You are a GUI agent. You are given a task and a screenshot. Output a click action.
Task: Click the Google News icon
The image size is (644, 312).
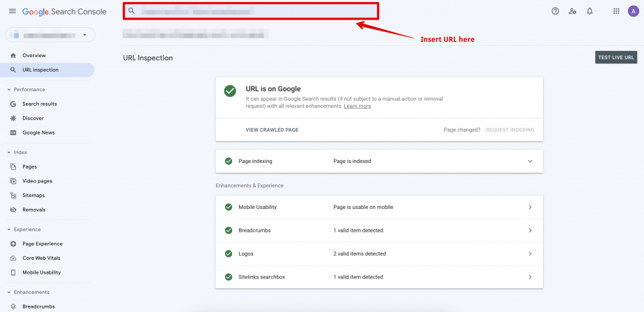coord(13,132)
